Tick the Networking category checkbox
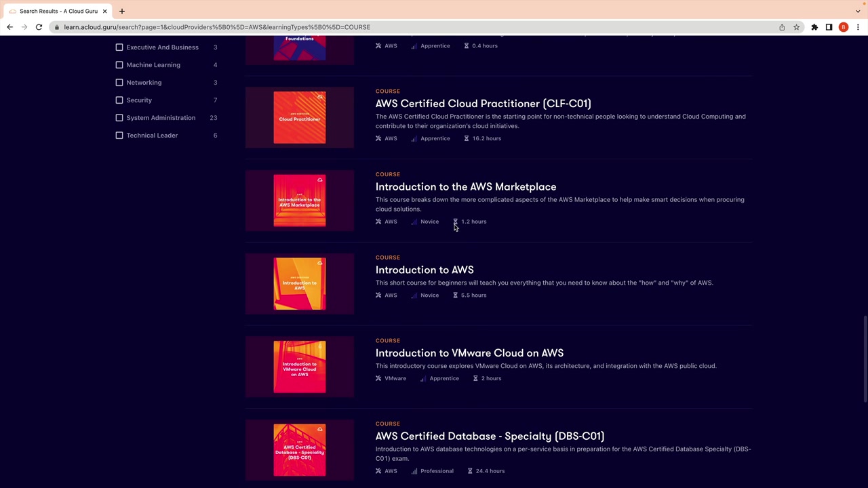Viewport: 868px width, 488px height. 119,83
